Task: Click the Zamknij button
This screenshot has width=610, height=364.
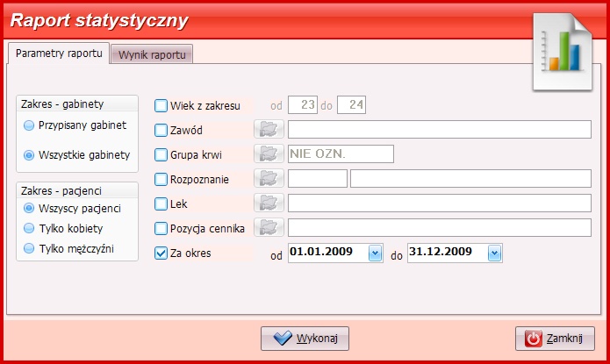Action: tap(554, 338)
